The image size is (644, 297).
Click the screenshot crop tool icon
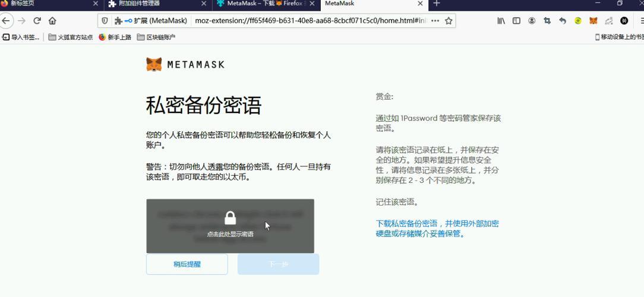pyautogui.click(x=547, y=21)
